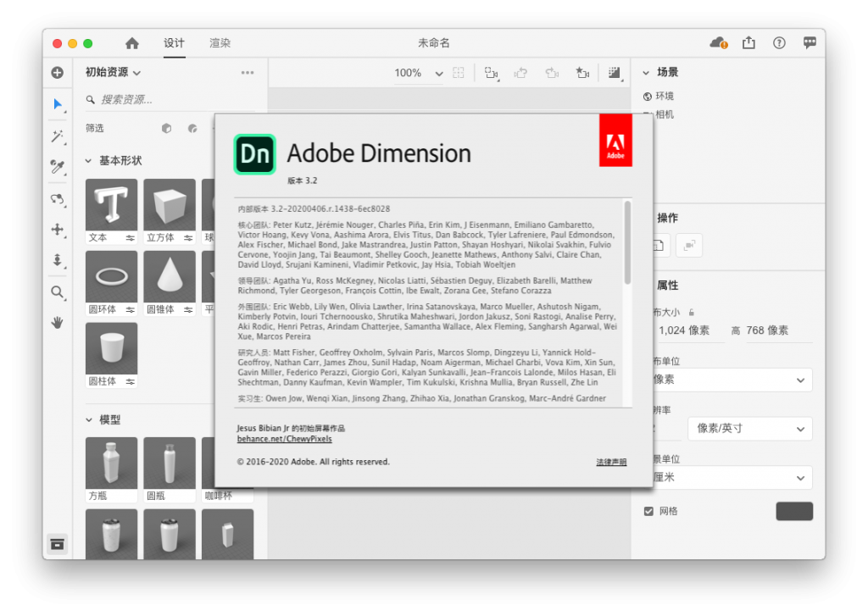Click the add content plus icon
The image size is (868, 616).
point(57,73)
